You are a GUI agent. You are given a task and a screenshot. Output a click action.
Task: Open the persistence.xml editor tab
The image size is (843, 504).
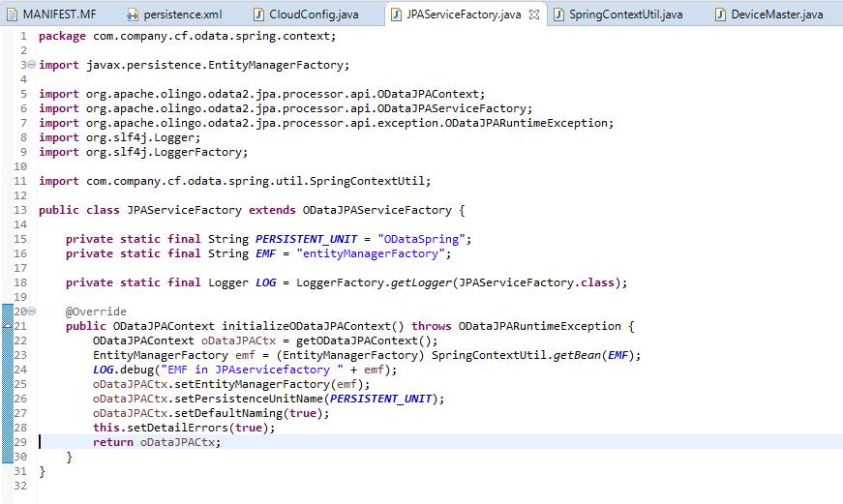(x=181, y=15)
